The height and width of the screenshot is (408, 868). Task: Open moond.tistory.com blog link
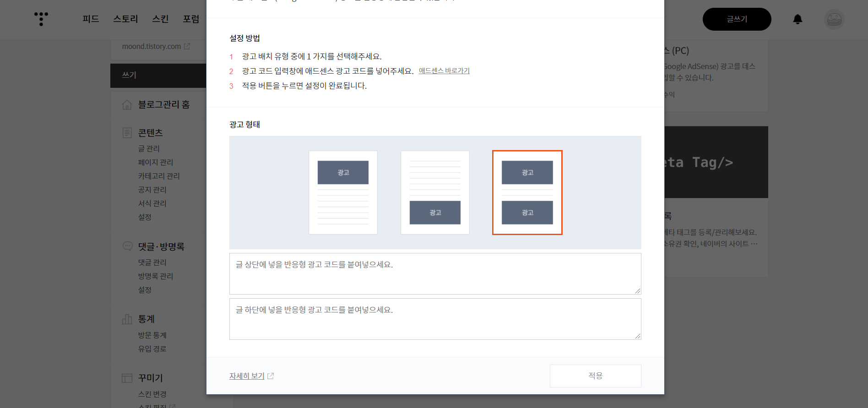click(x=151, y=46)
